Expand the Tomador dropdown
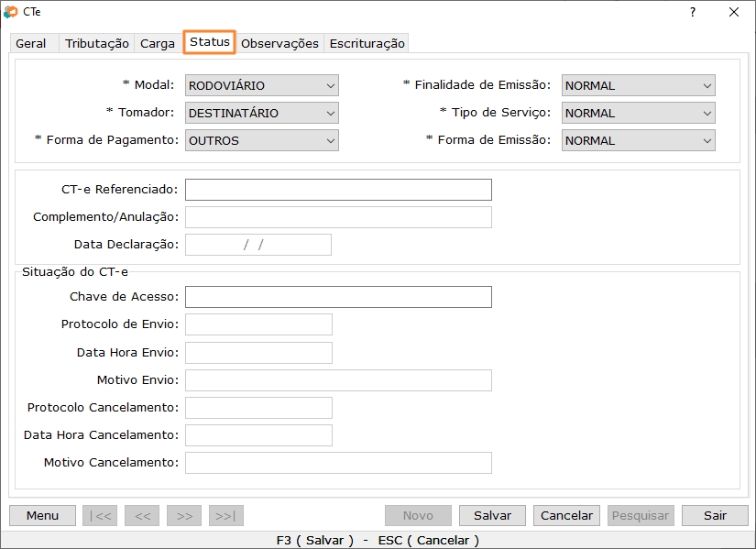 261,113
